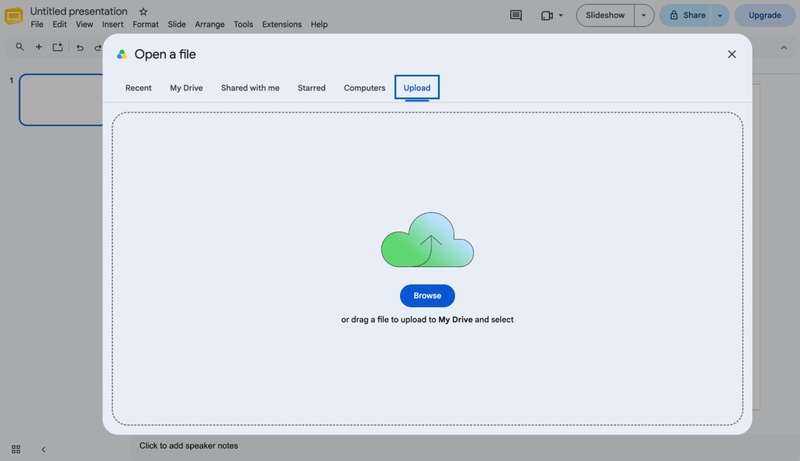Viewport: 800px width, 461px height.
Task: Open the comment history icon
Action: click(516, 15)
